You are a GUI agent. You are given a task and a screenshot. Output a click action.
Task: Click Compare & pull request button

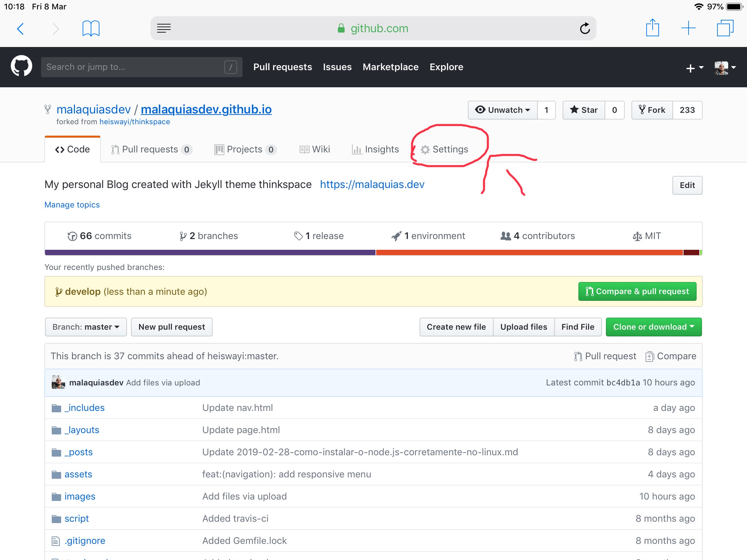pyautogui.click(x=637, y=291)
